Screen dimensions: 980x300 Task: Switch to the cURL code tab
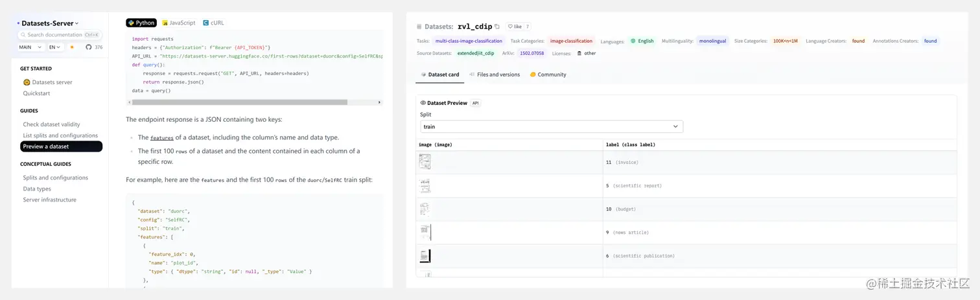214,23
